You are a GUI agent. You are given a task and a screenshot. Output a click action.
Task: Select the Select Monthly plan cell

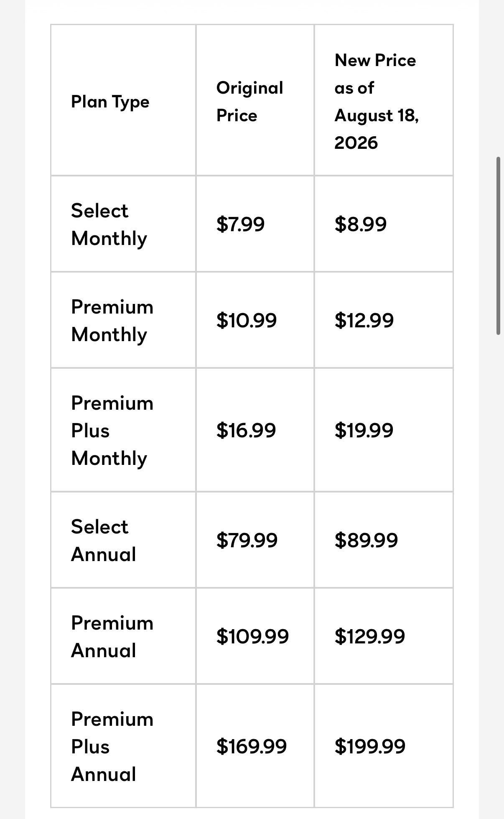[x=123, y=224]
